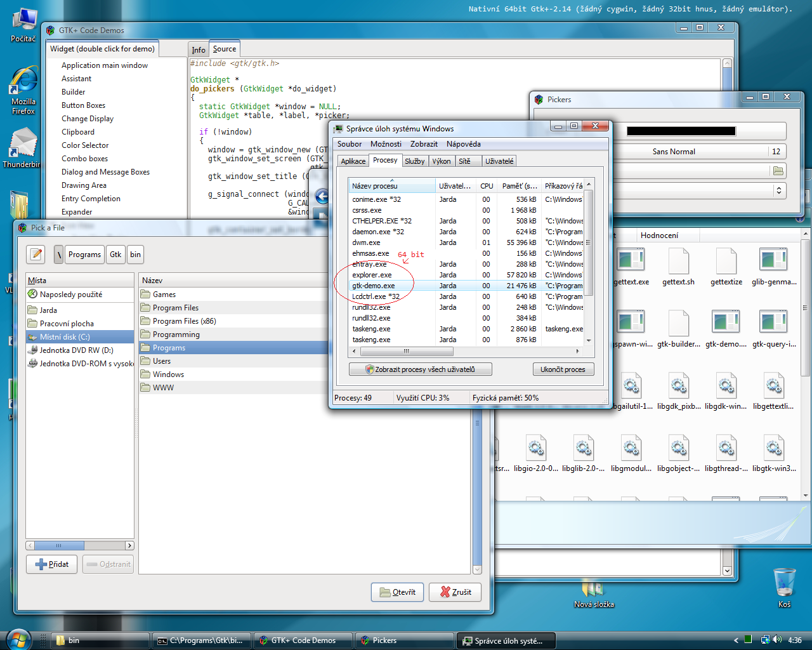
Task: Click the Gtk path breadcrumb button
Action: click(115, 255)
